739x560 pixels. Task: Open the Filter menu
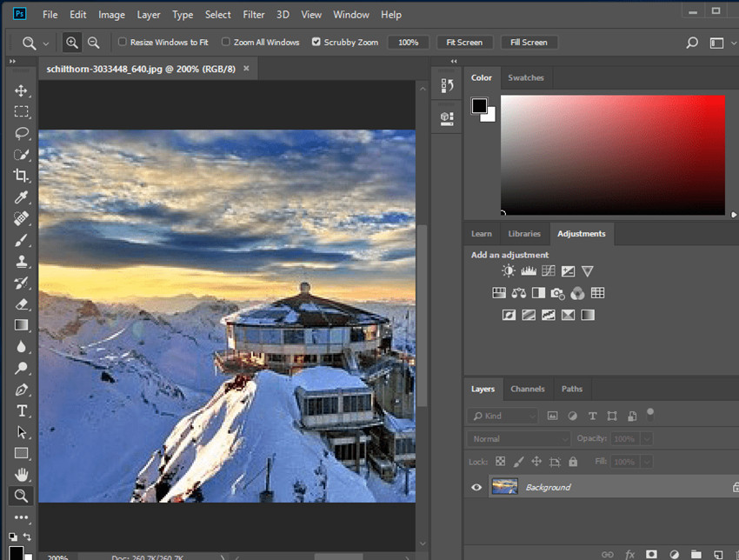click(254, 15)
